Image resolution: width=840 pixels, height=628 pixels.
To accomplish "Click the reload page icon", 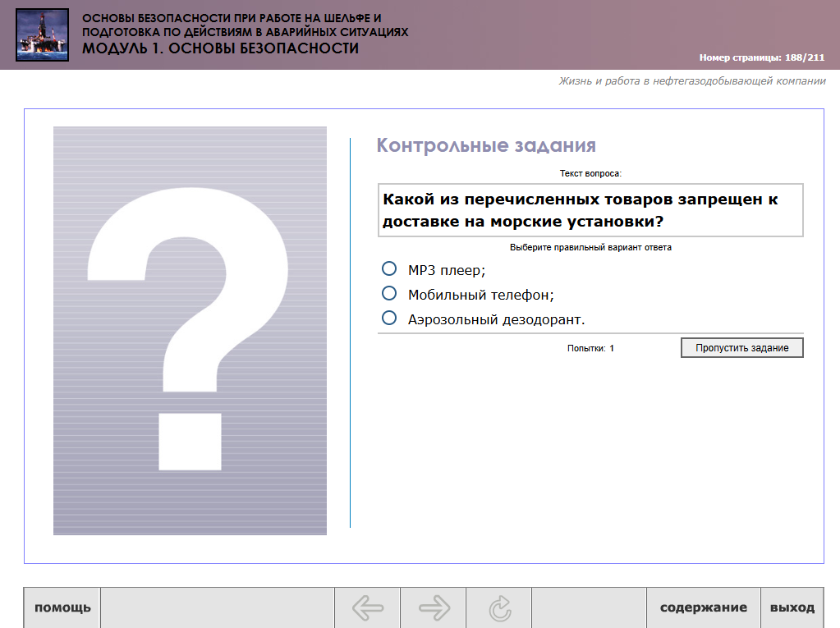I will pyautogui.click(x=499, y=608).
